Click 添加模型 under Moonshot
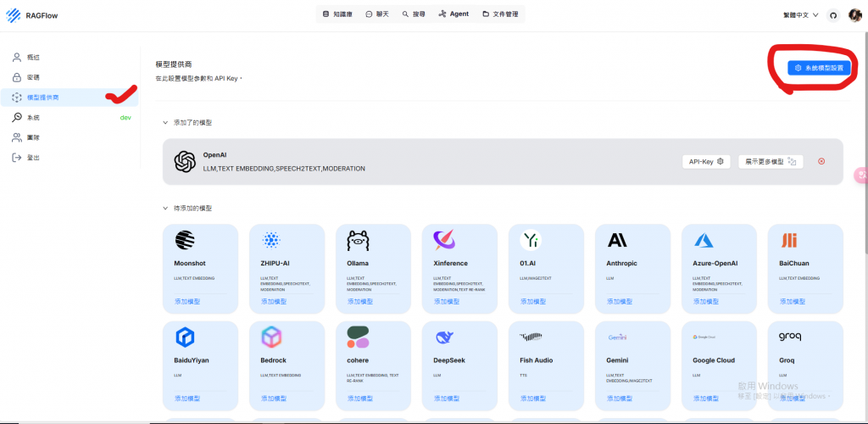 (x=187, y=302)
